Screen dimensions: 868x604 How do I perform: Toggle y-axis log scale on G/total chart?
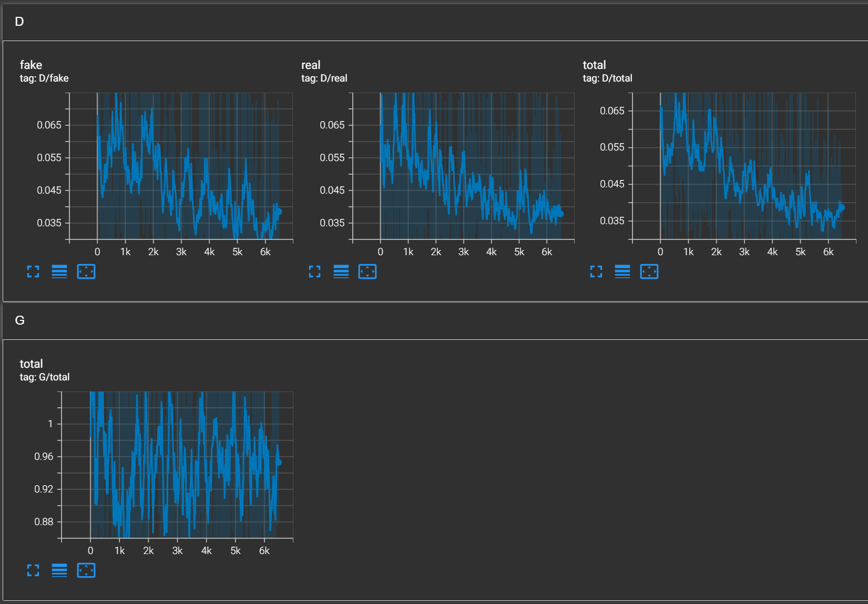[59, 570]
